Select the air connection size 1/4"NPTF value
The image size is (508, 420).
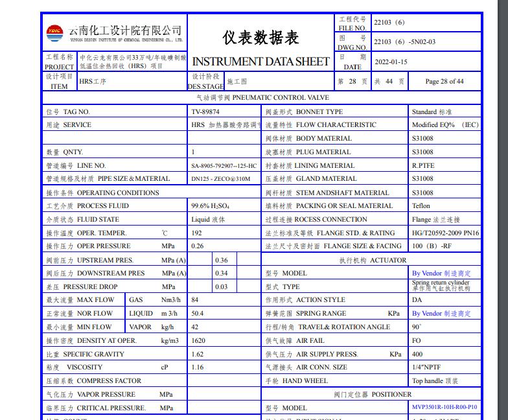(428, 367)
